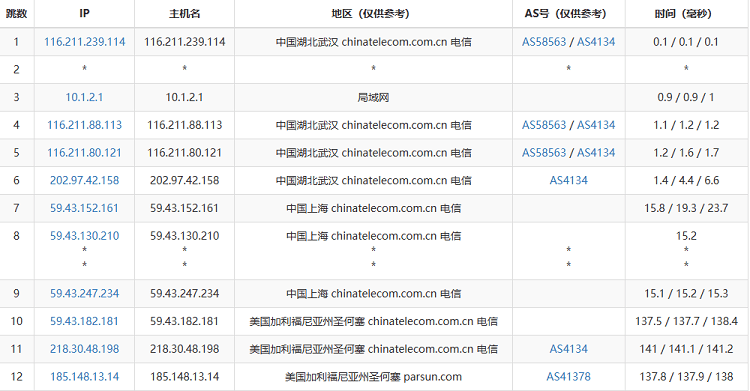This screenshot has height=391, width=750.
Task: Open IP link 59.43.247.234
Action: pyautogui.click(x=85, y=294)
